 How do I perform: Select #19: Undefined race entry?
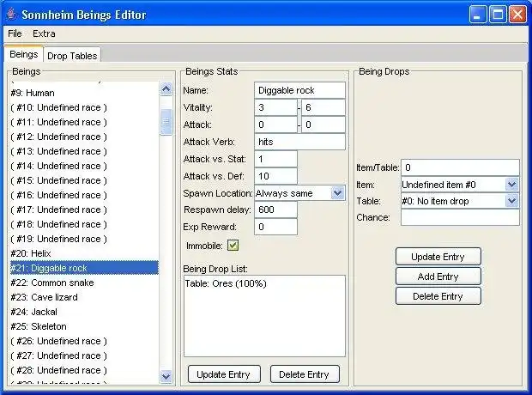(x=84, y=239)
